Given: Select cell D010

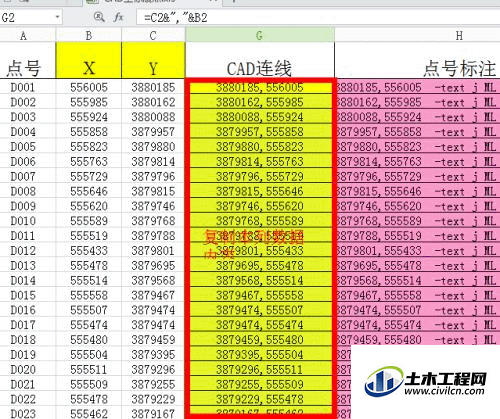Looking at the screenshot, I should (28, 221).
